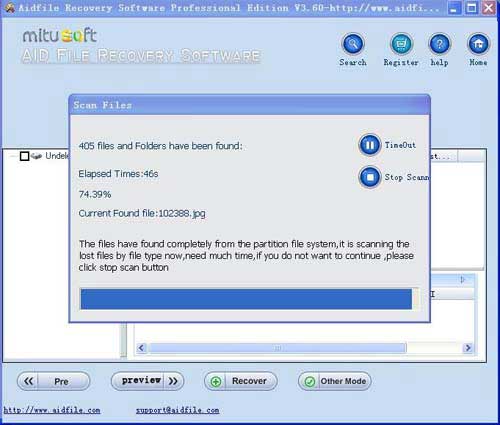Open the help question mark icon
This screenshot has height=425, width=500.
pos(439,44)
